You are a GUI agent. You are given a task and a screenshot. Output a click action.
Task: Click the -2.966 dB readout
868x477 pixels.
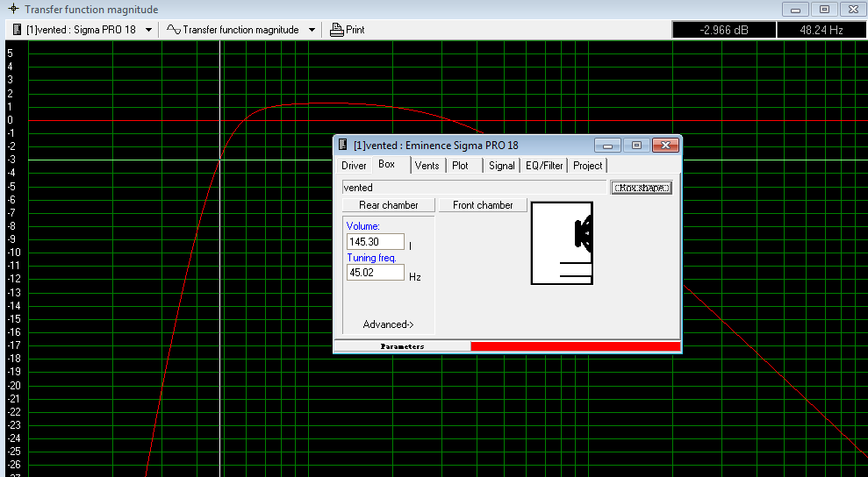tap(723, 30)
